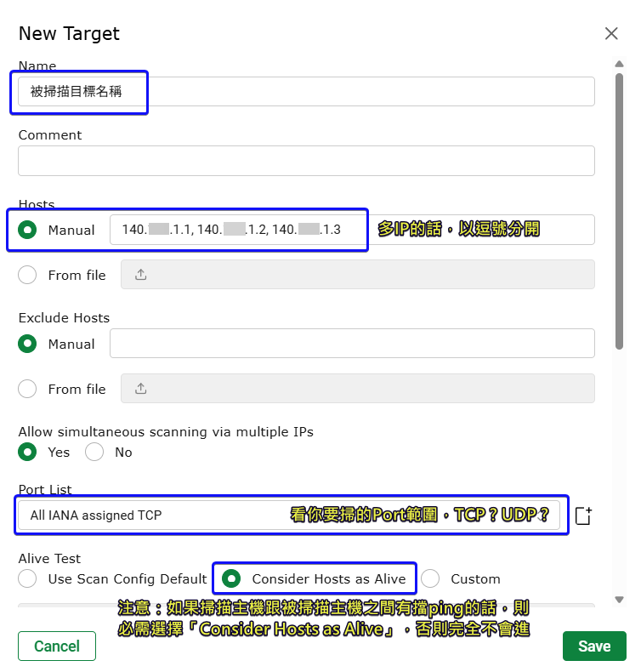Click the Save button

point(593,646)
